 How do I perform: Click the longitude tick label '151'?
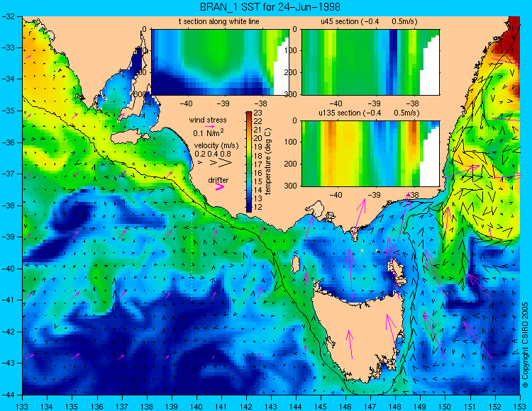tap(470, 407)
